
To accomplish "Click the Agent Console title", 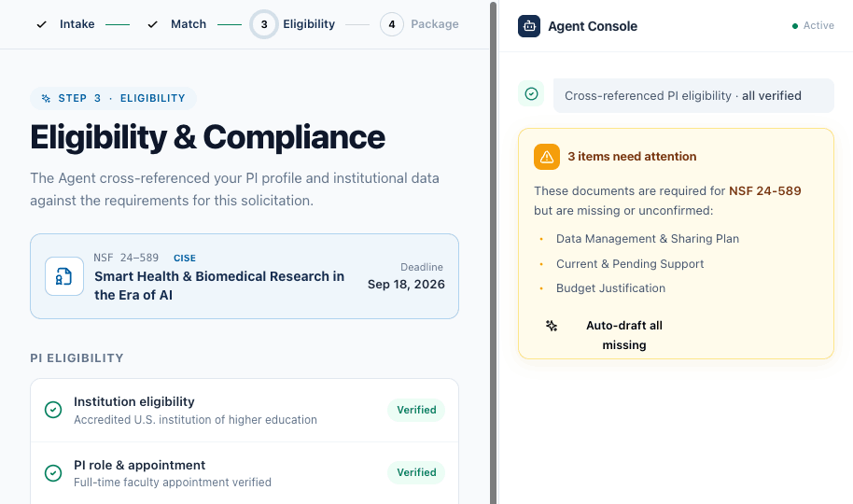I will pos(593,26).
